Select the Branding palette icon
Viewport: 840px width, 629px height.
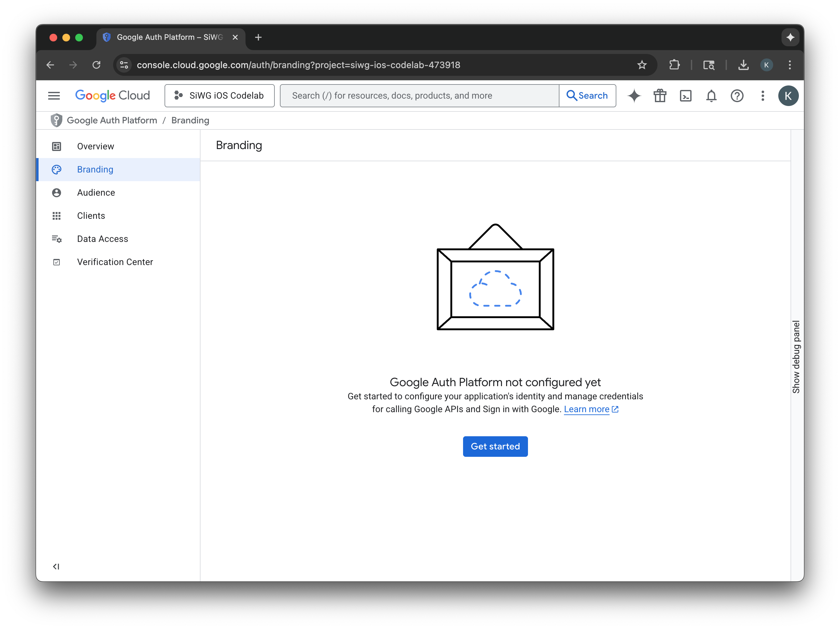click(57, 169)
